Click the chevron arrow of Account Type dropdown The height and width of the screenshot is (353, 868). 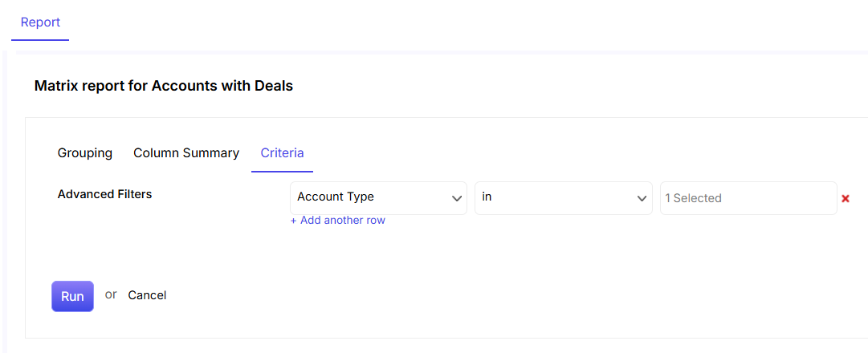point(457,198)
